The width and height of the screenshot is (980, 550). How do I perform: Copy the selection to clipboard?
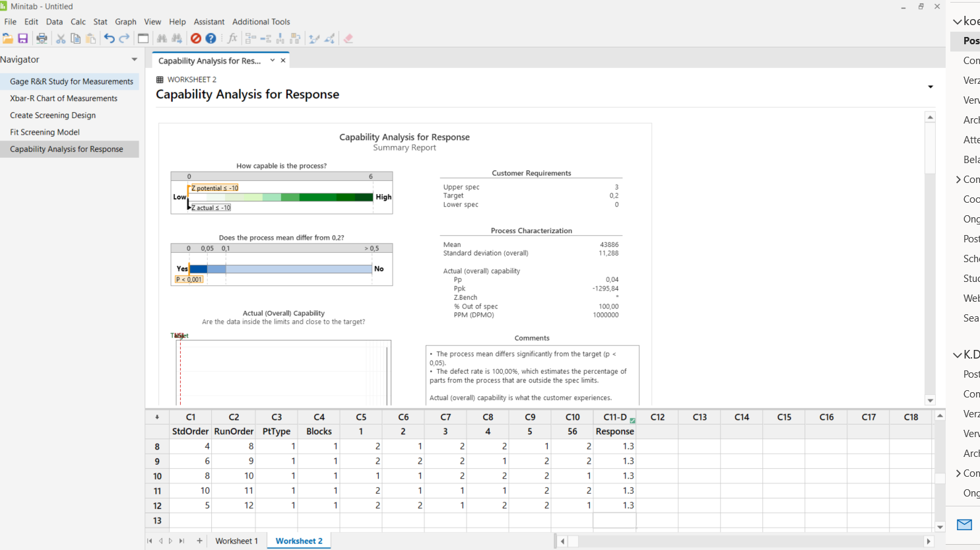[x=75, y=38]
